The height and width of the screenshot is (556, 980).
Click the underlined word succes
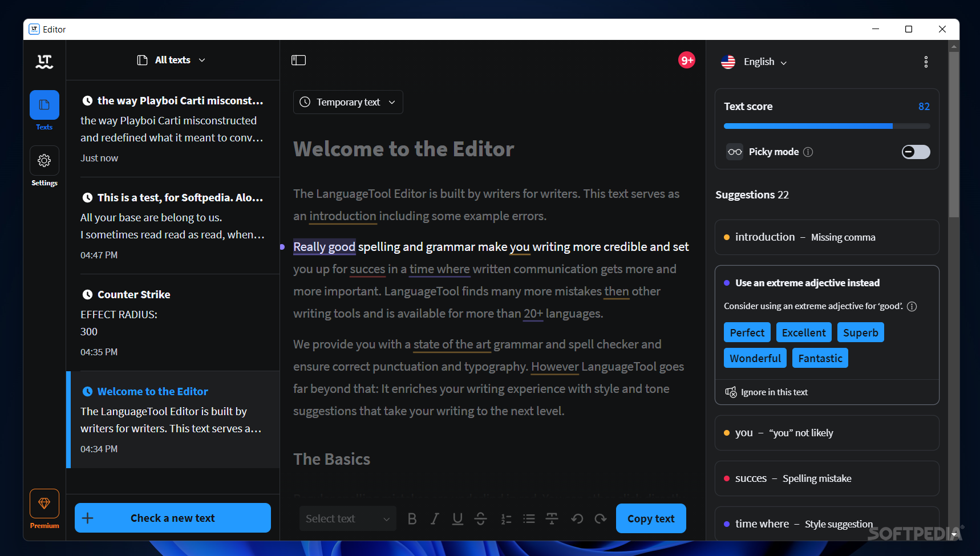click(367, 269)
